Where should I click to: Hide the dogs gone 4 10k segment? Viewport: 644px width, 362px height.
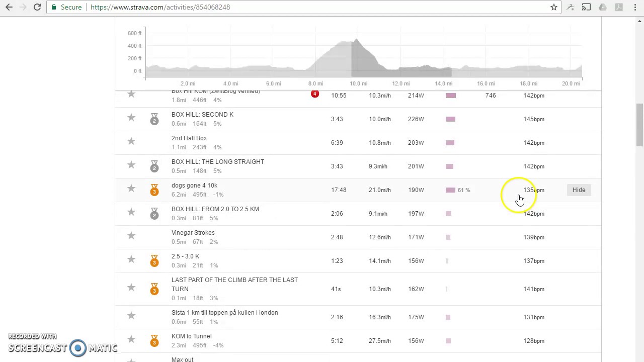[x=579, y=190]
